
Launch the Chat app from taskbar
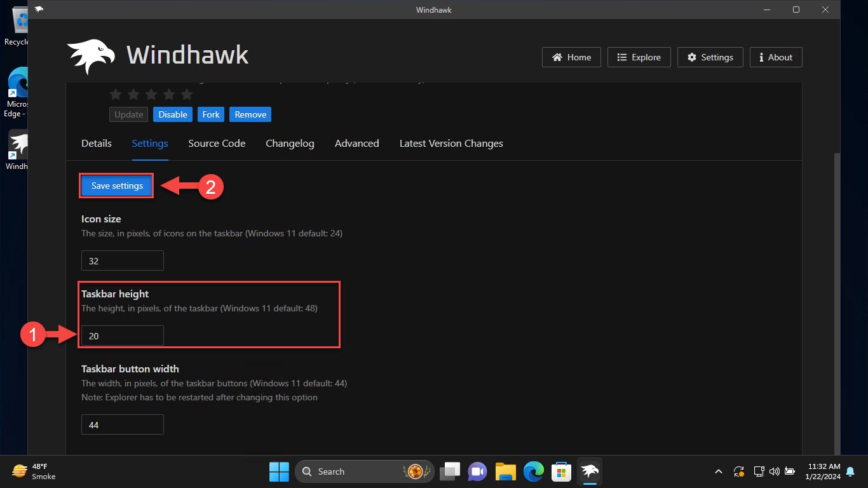pyautogui.click(x=477, y=471)
